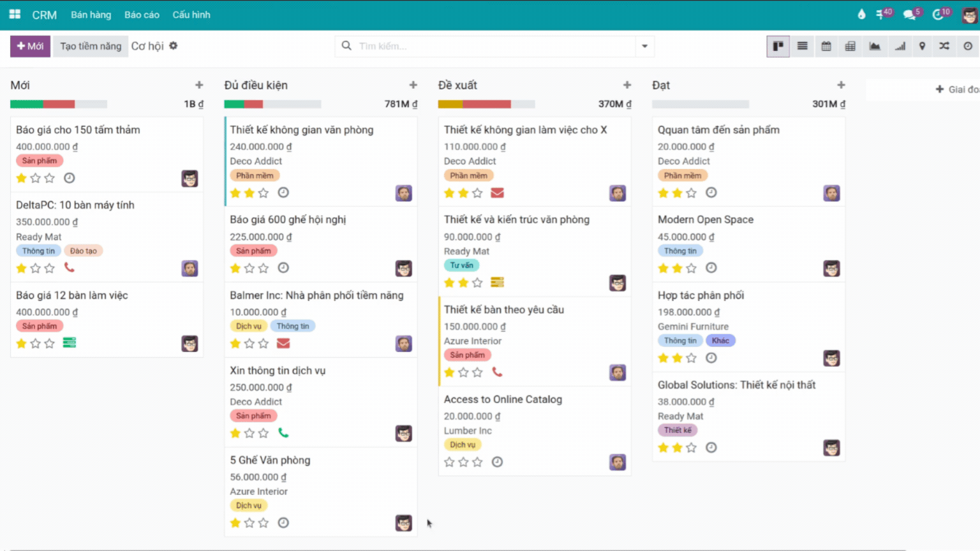
Task: Click the phone icon on DeltaPC card
Action: [69, 268]
